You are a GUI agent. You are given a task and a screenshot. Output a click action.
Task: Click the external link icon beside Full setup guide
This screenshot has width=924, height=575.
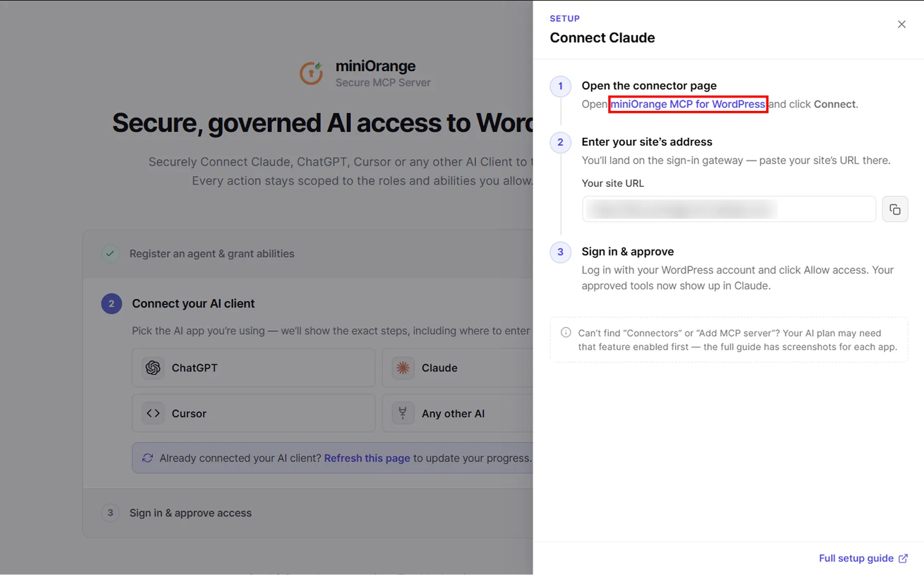903,559
